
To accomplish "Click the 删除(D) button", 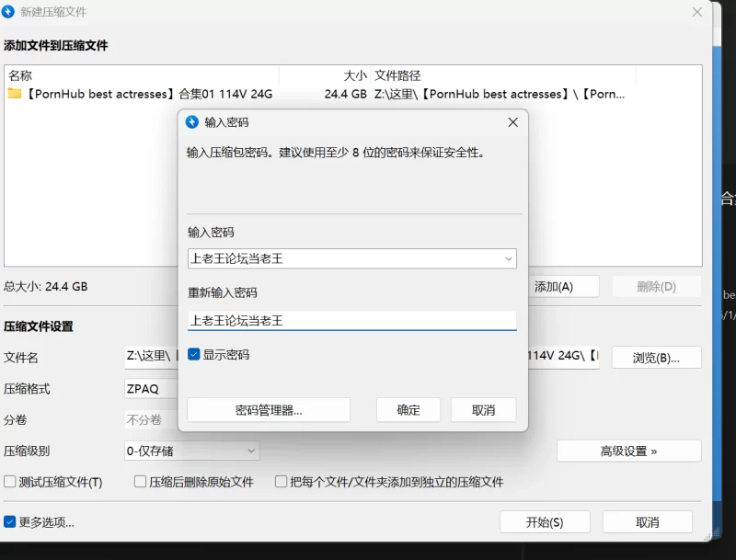I will point(657,287).
